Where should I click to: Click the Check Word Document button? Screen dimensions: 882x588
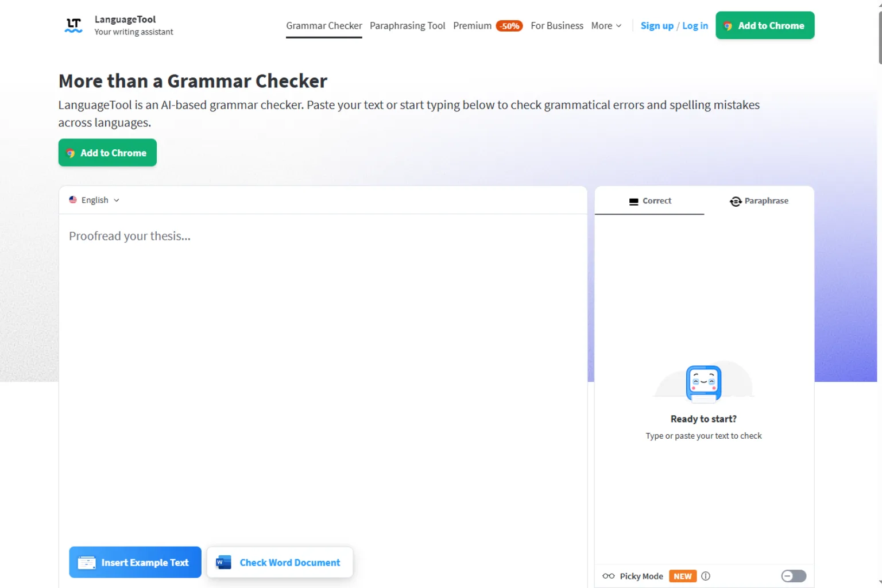point(280,562)
